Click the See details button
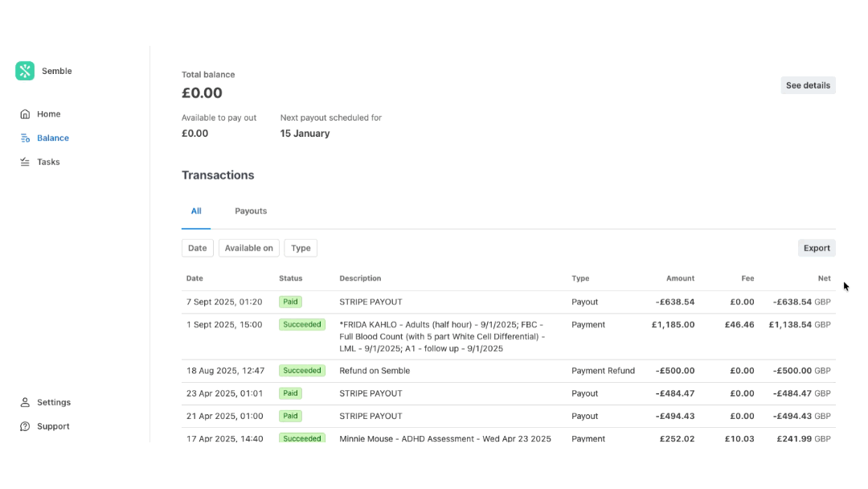 pos(808,85)
